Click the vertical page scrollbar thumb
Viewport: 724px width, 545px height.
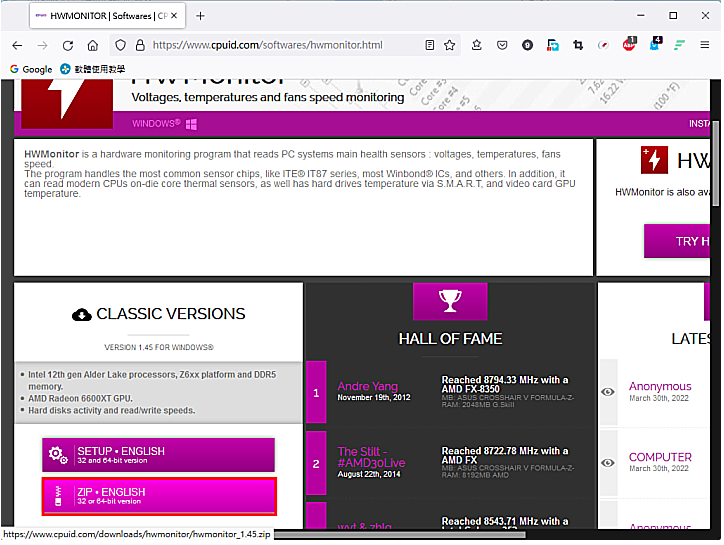pos(715,164)
